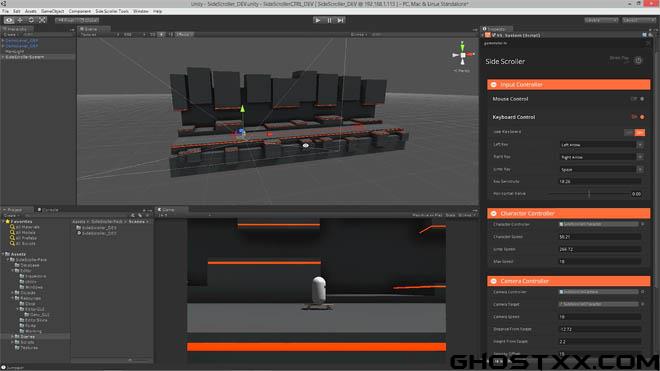Click the Step frame button
Image resolution: width=660 pixels, height=371 pixels.
341,20
